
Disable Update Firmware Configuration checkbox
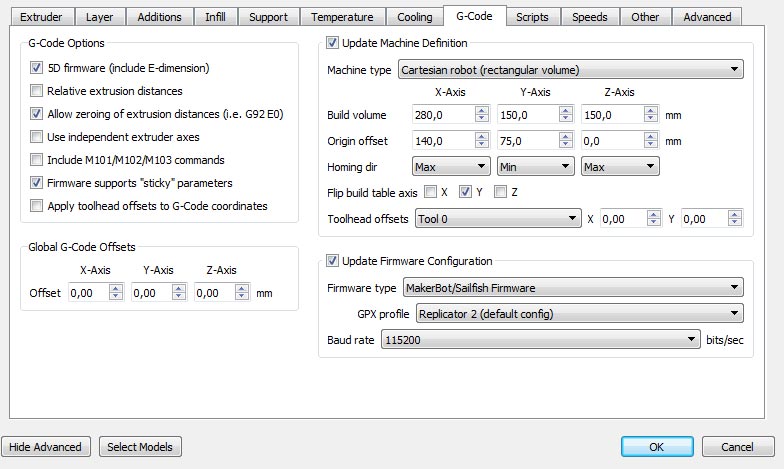pos(332,260)
